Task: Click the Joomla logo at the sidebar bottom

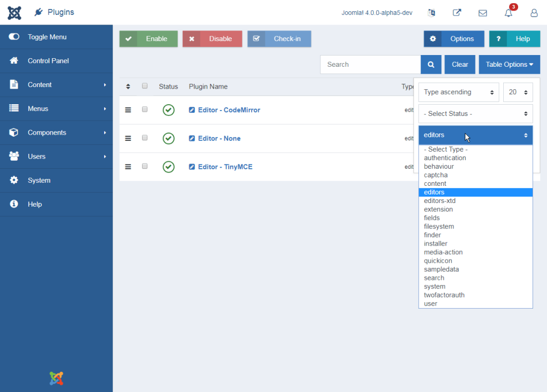Action: tap(56, 379)
